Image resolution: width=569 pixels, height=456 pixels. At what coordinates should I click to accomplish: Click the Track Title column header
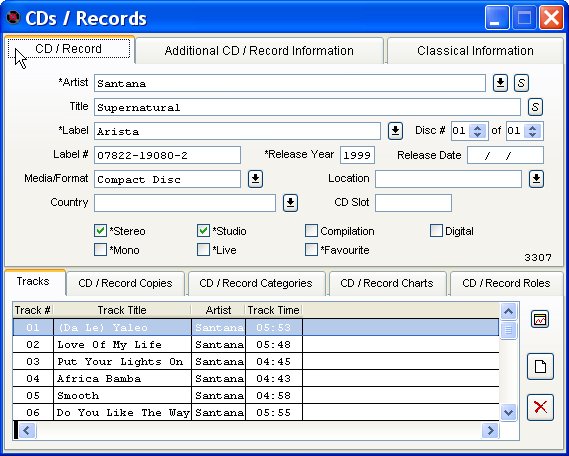(122, 310)
